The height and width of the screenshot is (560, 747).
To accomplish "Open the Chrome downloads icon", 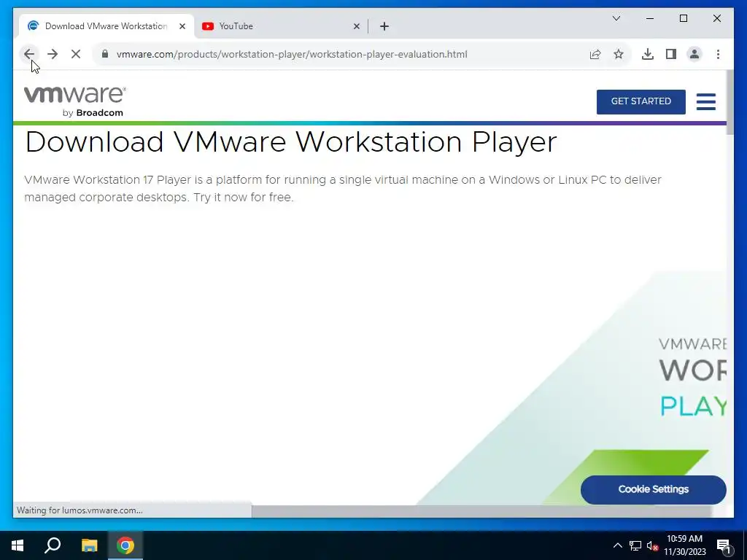I will (x=648, y=54).
